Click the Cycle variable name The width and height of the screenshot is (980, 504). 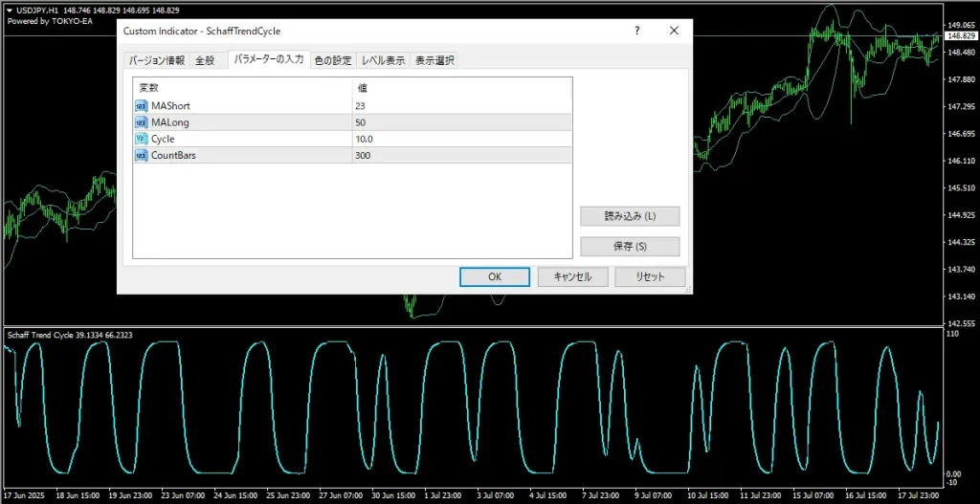pos(163,139)
